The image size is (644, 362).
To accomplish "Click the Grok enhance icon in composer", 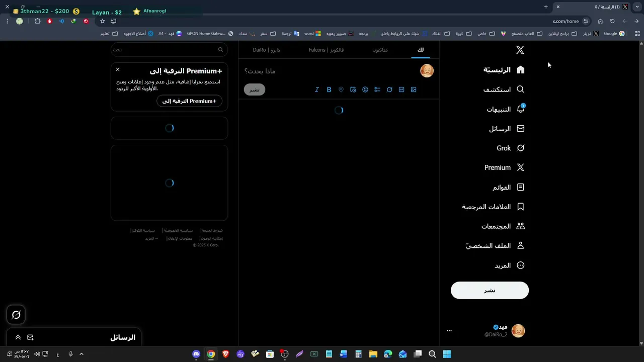I will tap(389, 89).
